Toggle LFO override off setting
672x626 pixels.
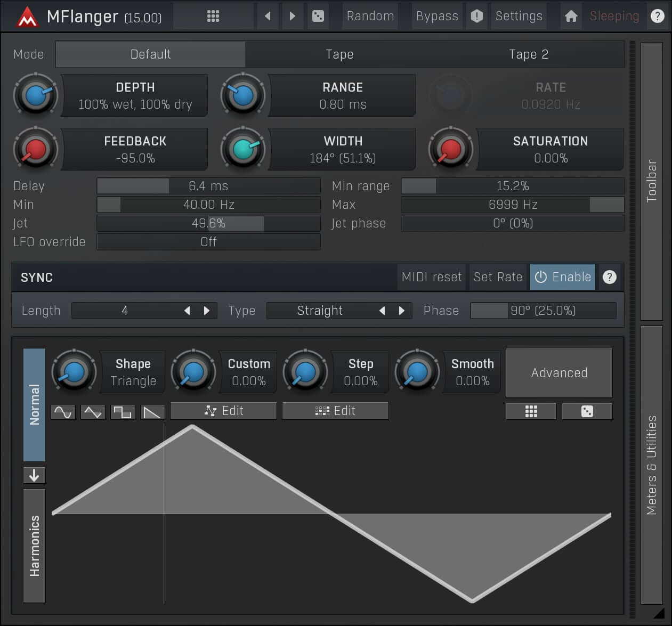[x=208, y=242]
